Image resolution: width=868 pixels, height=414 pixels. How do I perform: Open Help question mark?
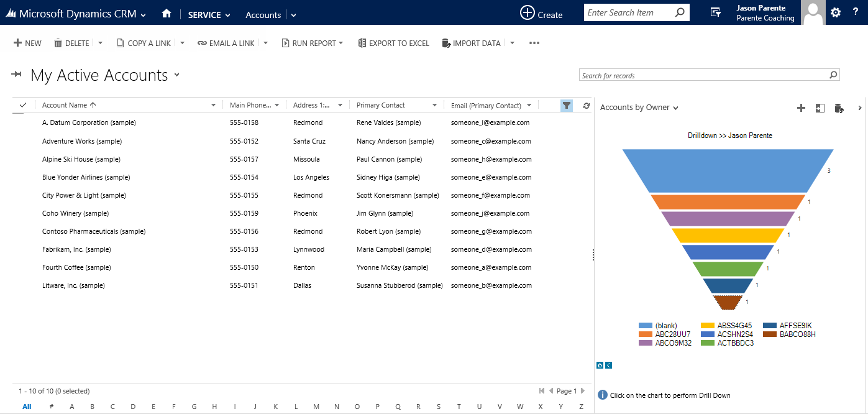pos(855,13)
